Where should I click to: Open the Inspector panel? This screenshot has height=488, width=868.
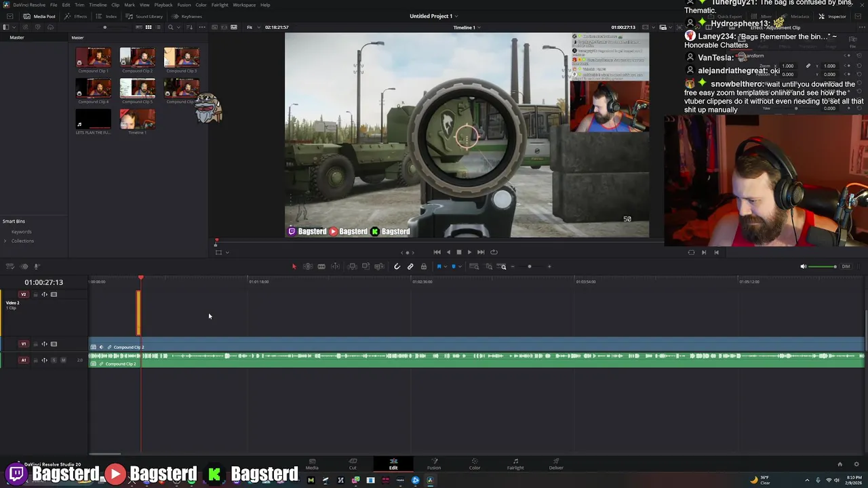(x=833, y=16)
